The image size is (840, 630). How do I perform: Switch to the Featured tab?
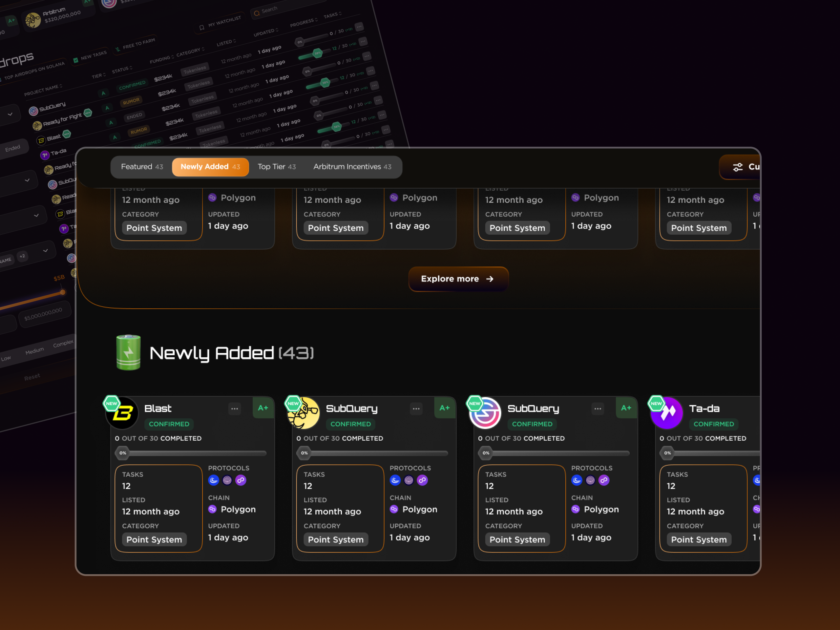click(142, 167)
